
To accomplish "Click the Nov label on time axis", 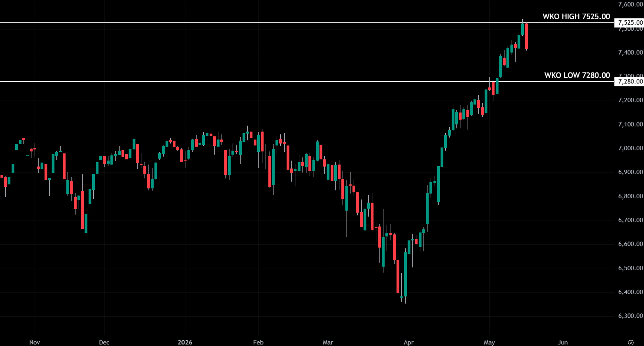I will coord(35,342).
